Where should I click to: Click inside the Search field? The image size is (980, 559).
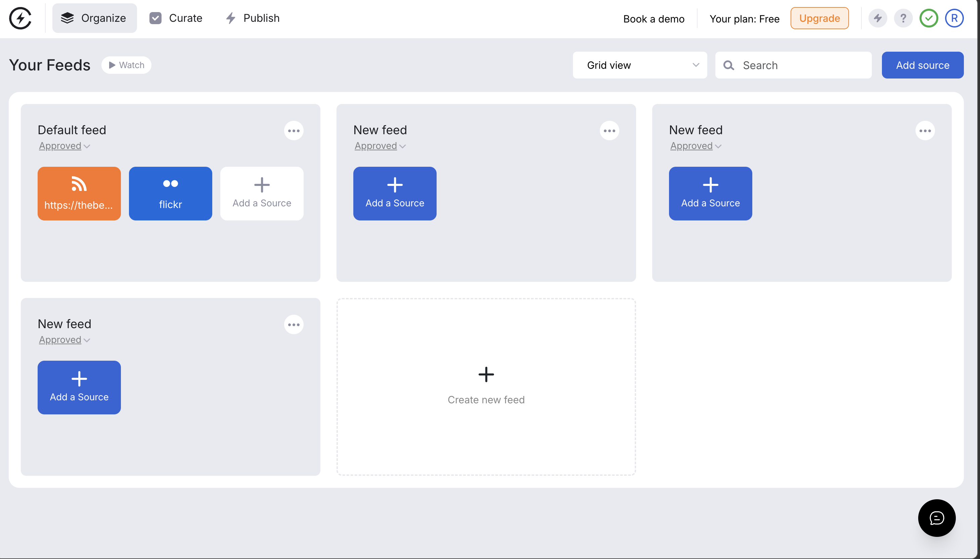[793, 65]
